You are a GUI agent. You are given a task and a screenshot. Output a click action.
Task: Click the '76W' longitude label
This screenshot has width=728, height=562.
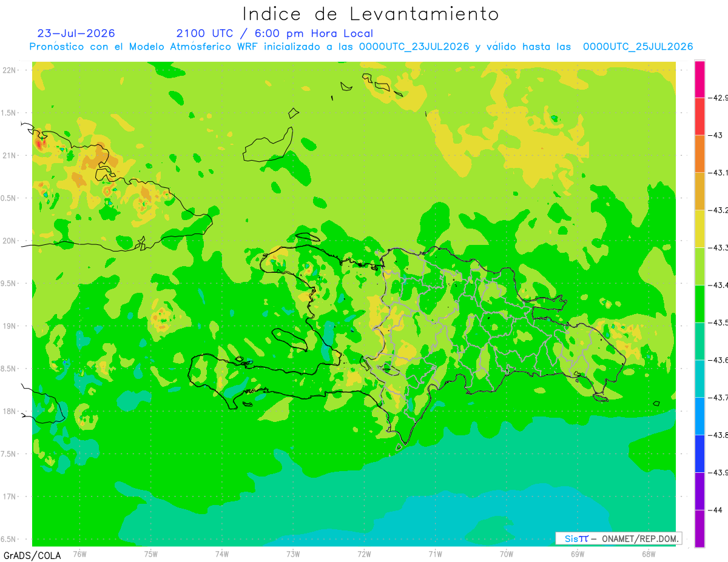click(79, 554)
